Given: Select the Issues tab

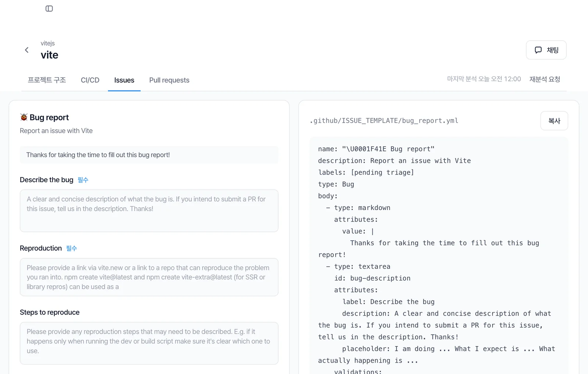Looking at the screenshot, I should tap(124, 80).
